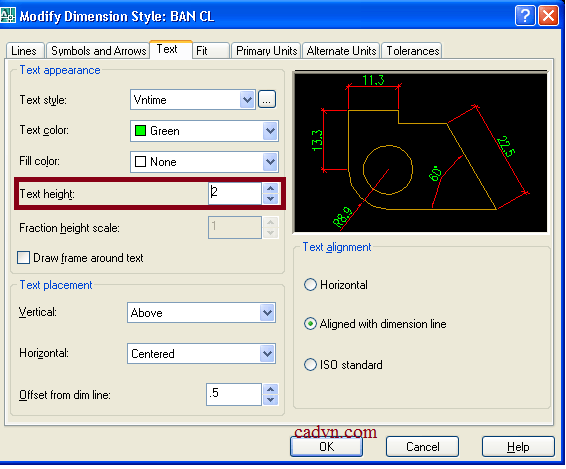
Task: Click the Offset from dim line field
Action: (234, 395)
